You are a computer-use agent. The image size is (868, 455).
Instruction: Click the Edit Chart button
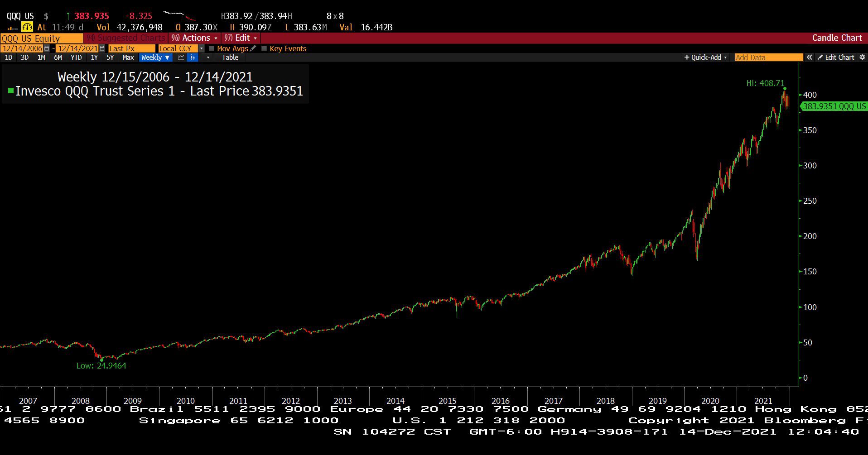pos(836,57)
